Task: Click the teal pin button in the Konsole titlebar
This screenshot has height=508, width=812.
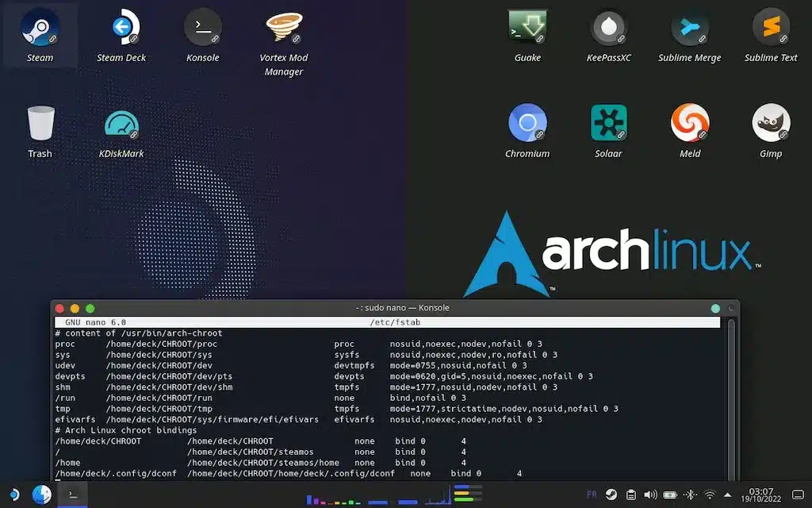Action: click(715, 309)
